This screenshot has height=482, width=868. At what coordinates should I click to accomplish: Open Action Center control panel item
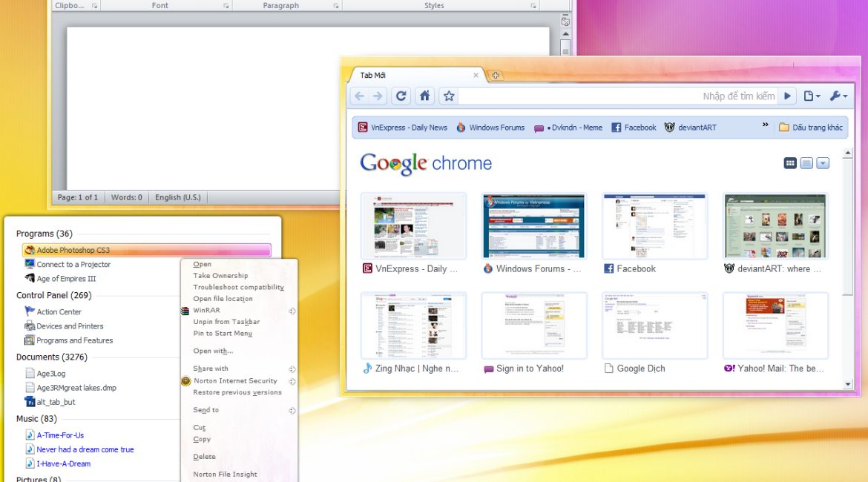[x=53, y=311]
